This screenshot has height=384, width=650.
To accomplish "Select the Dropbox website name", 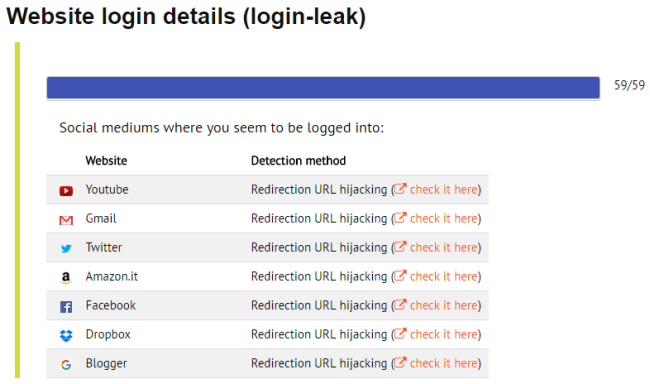I will (x=108, y=335).
